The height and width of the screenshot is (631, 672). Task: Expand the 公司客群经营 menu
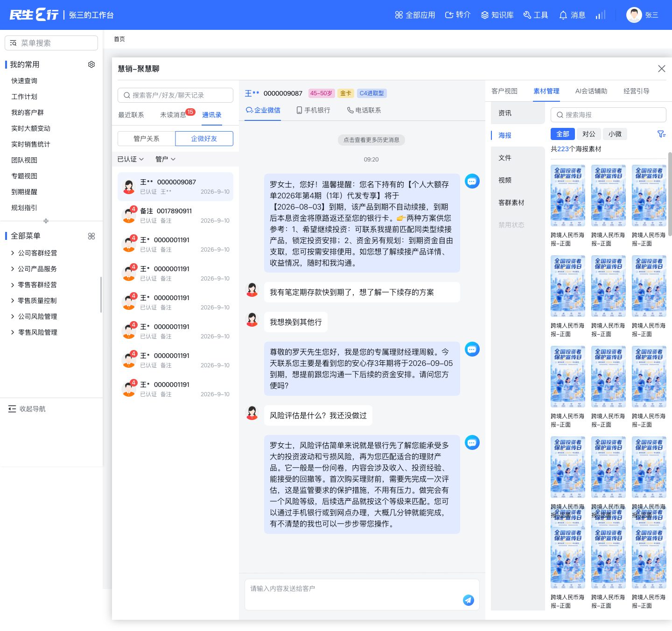pos(34,253)
